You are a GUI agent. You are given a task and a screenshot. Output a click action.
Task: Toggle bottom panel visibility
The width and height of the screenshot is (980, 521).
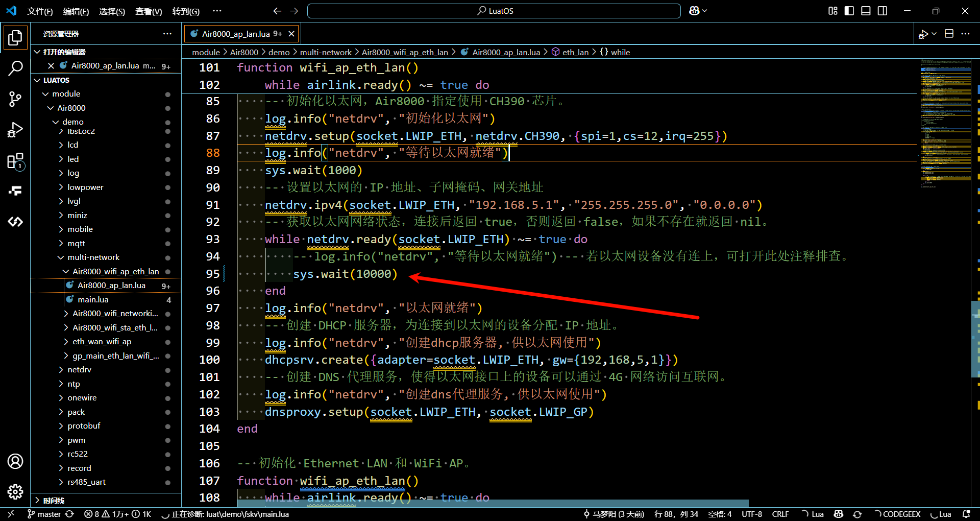click(866, 11)
